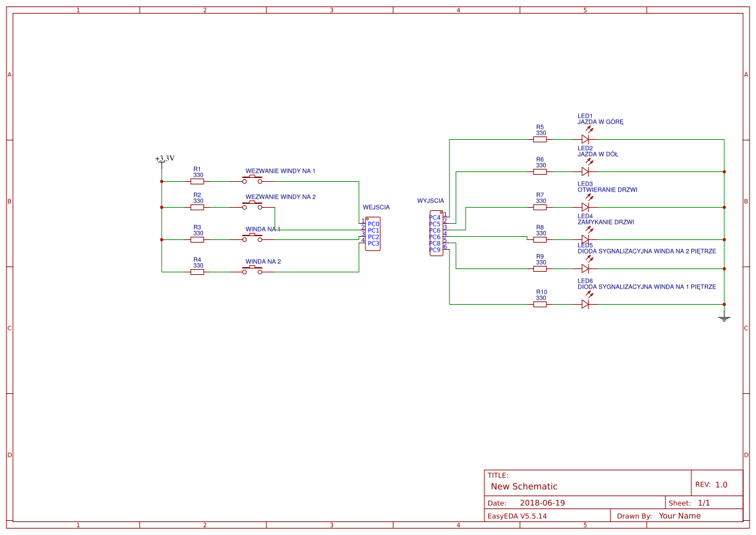Image resolution: width=756 pixels, height=535 pixels.
Task: Click pin PC1 on the WEJSCIA connector
Action: pos(374,230)
